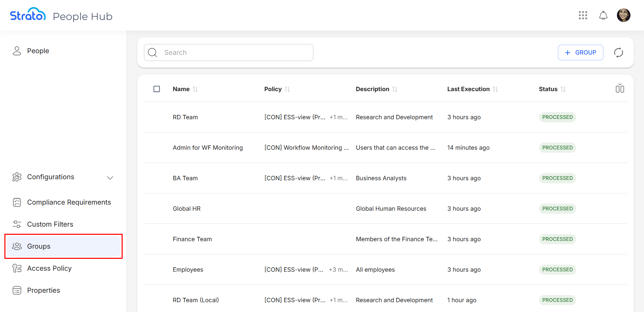This screenshot has width=644, height=312.
Task: Click the Strato logo
Action: tap(28, 15)
